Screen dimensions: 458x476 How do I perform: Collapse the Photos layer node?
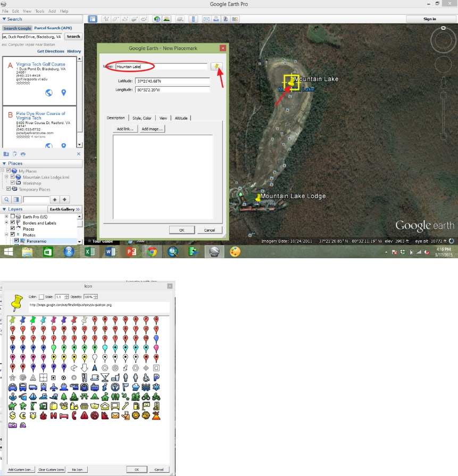(x=6, y=235)
